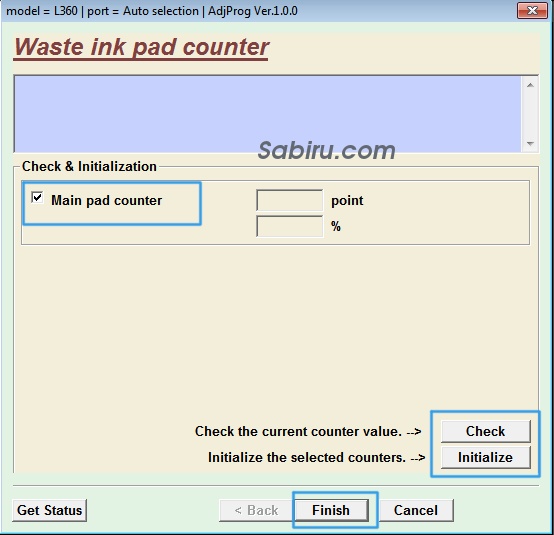Click the Cancel button
Image resolution: width=554 pixels, height=535 pixels.
coord(416,510)
